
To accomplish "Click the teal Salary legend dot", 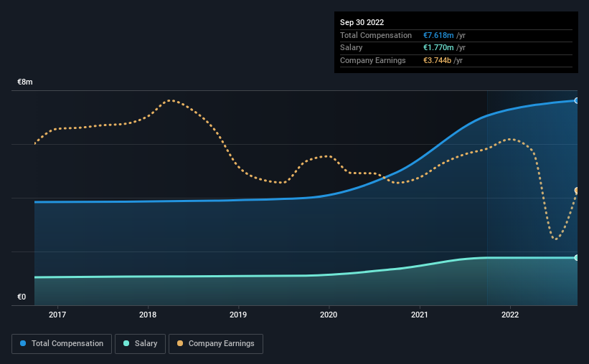I will pyautogui.click(x=126, y=343).
